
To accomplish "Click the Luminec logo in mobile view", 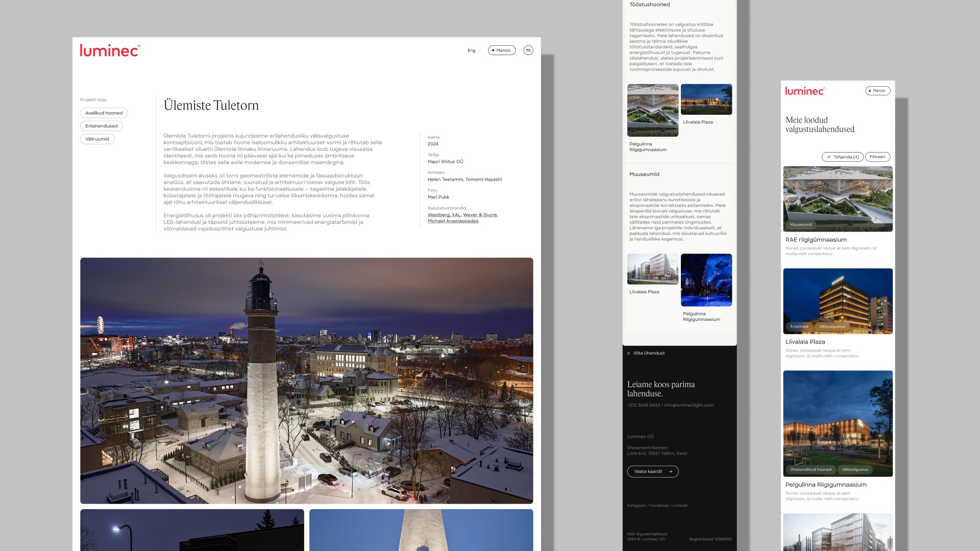I will coord(804,91).
